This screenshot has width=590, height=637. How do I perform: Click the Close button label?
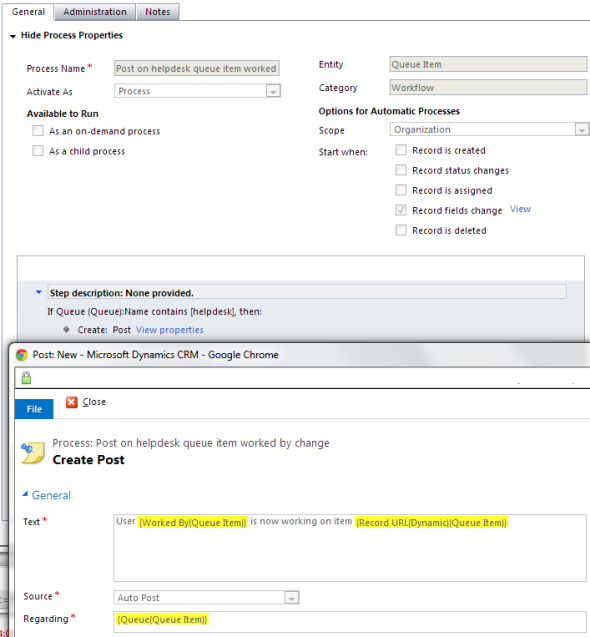coord(94,402)
